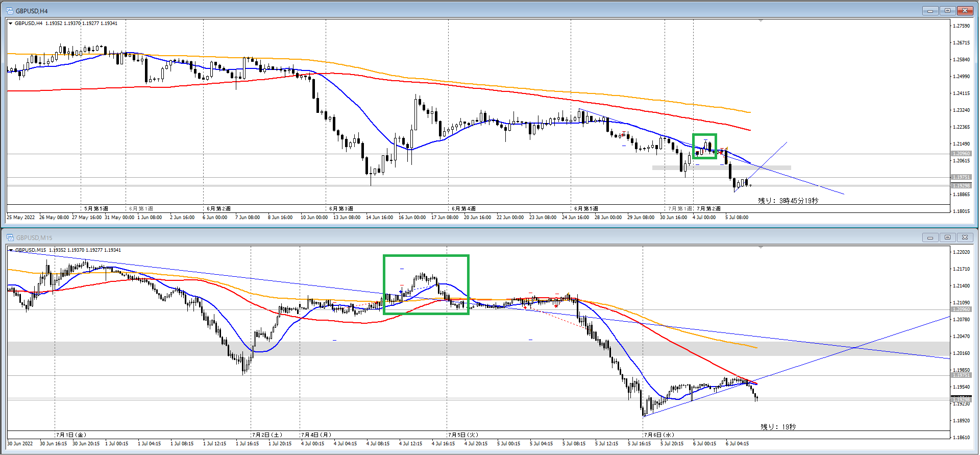Click the '6 Jul 04:15' date on M15 axis
980x455 pixels.
tap(738, 444)
